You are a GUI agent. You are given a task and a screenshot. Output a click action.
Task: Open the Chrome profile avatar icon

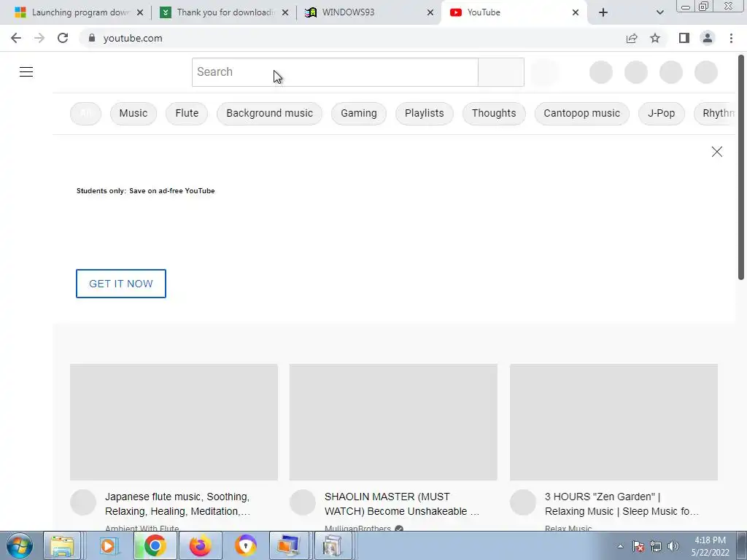708,38
